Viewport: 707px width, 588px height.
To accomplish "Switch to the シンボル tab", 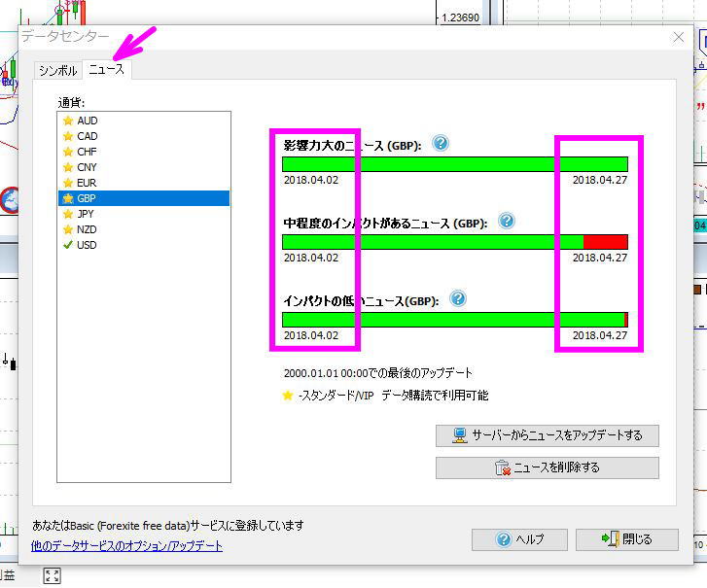I will [x=57, y=71].
